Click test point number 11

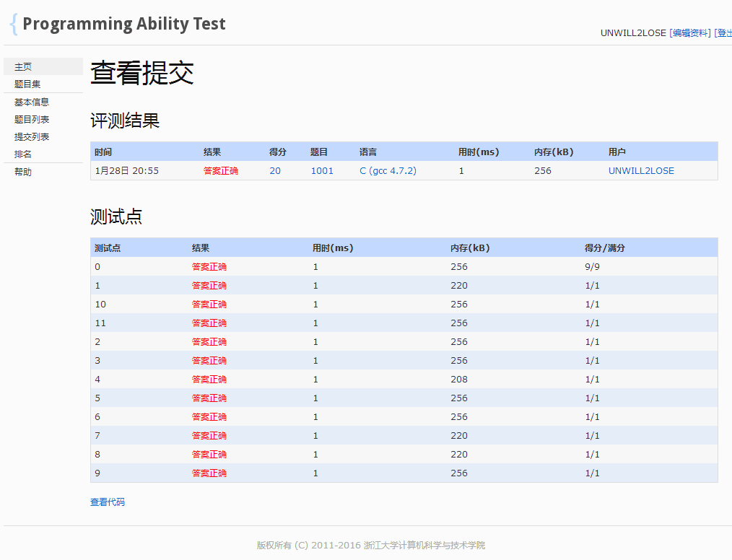click(100, 323)
